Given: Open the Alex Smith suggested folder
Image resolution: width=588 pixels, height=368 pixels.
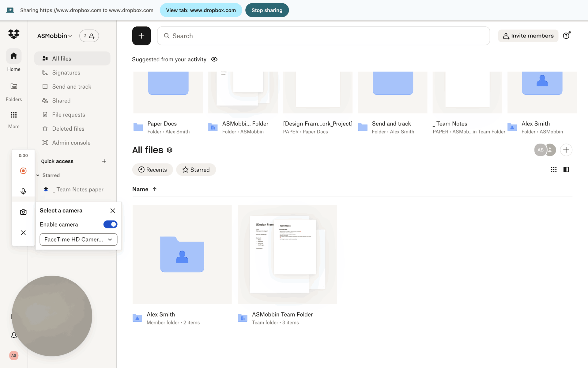Looking at the screenshot, I should coord(542,103).
